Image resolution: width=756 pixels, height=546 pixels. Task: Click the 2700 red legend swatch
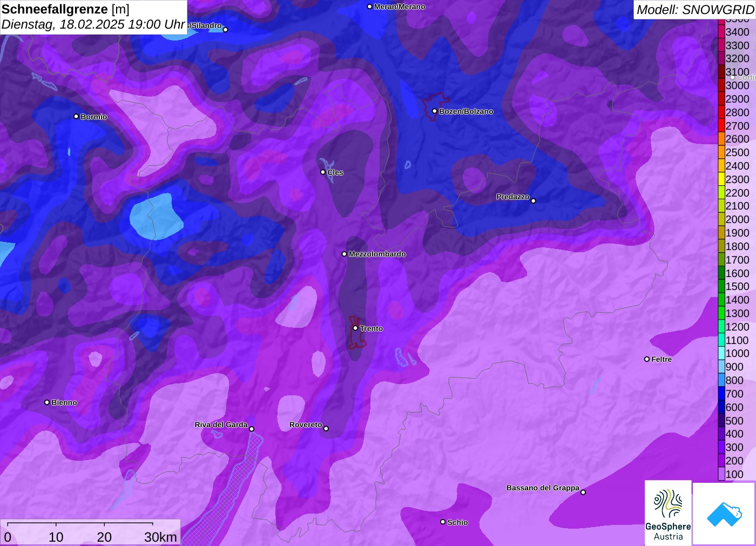(721, 126)
